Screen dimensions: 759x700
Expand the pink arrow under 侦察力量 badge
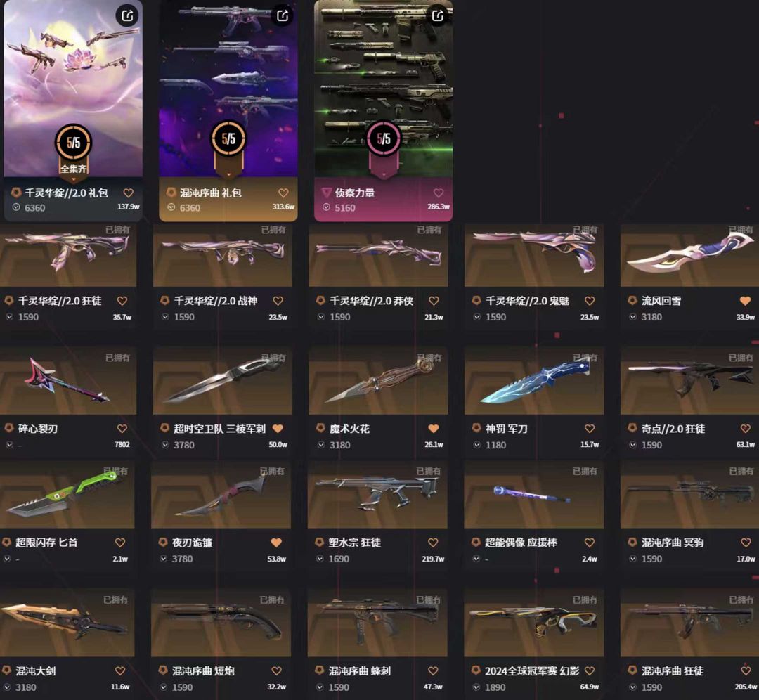pos(384,175)
